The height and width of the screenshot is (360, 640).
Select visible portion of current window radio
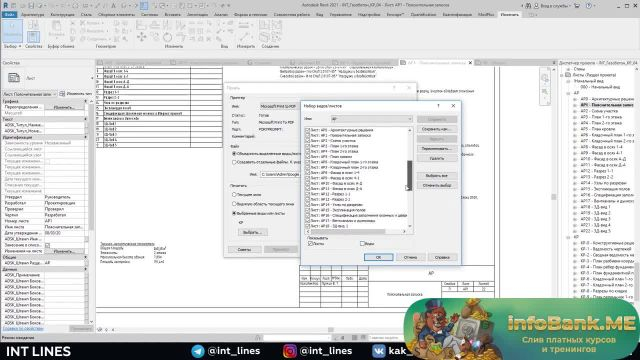234,204
